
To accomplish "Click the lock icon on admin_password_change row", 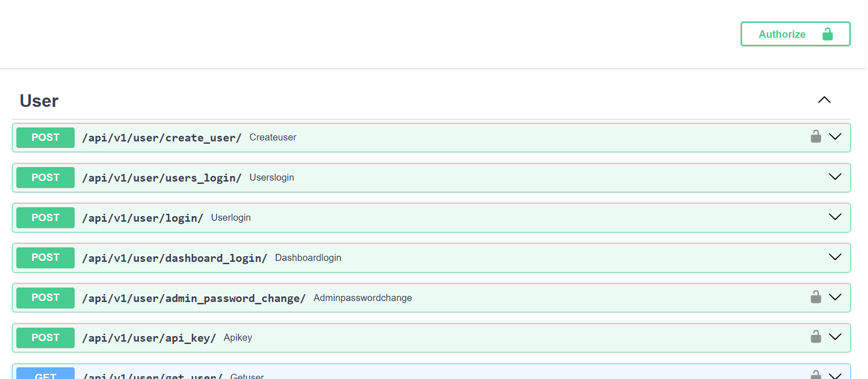I will [x=816, y=297].
